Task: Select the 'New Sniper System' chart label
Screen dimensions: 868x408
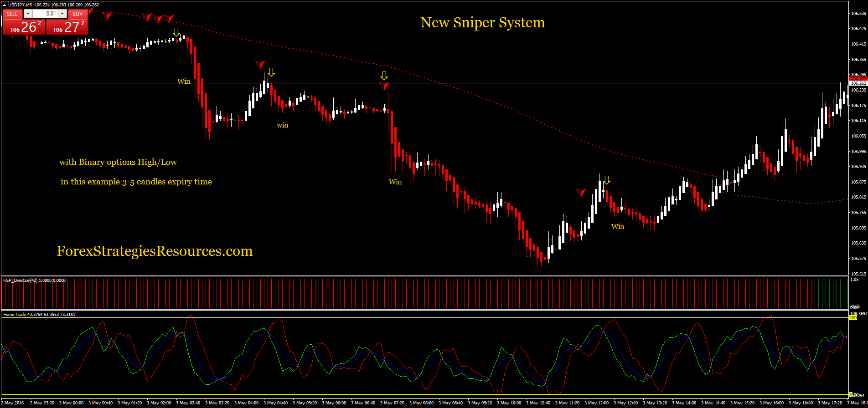Action: (482, 22)
